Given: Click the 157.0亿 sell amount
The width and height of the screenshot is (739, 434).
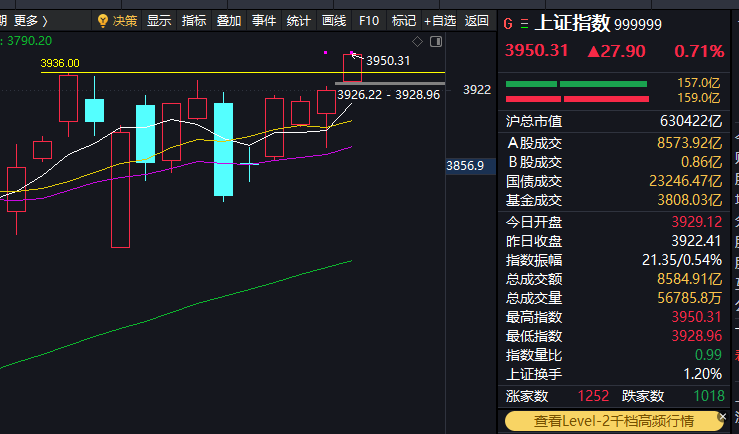Looking at the screenshot, I should [698, 83].
